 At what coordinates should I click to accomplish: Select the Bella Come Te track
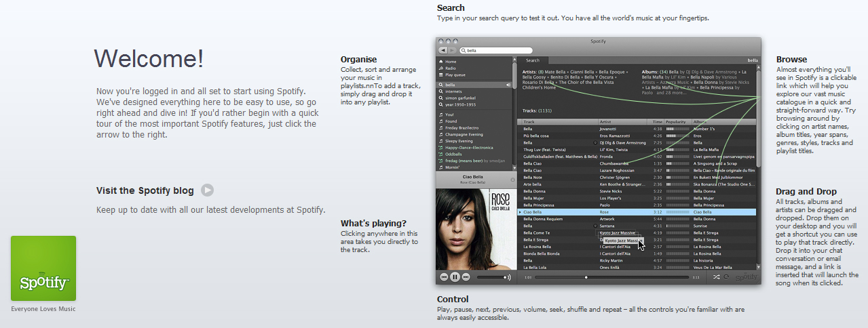point(638,232)
